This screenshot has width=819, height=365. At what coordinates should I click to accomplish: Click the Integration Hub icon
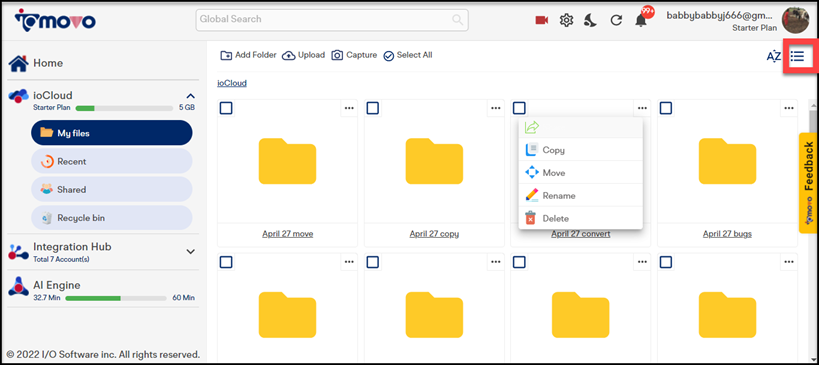coord(18,252)
